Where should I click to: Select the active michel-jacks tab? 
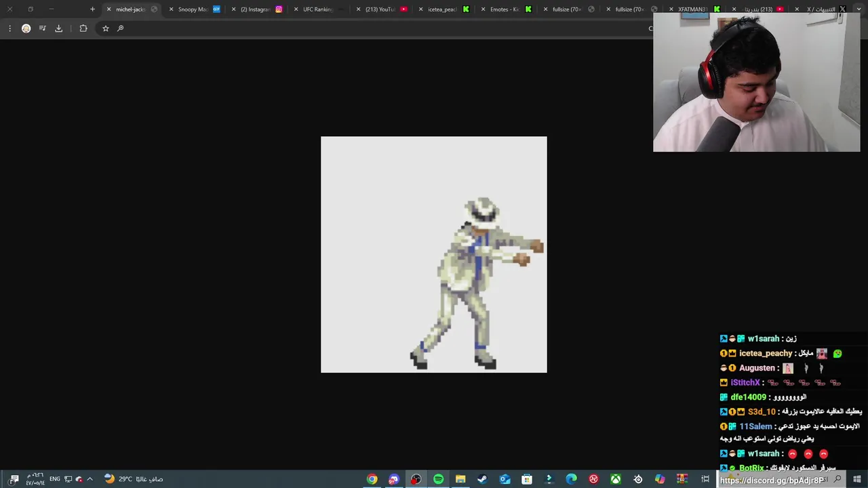[131, 9]
